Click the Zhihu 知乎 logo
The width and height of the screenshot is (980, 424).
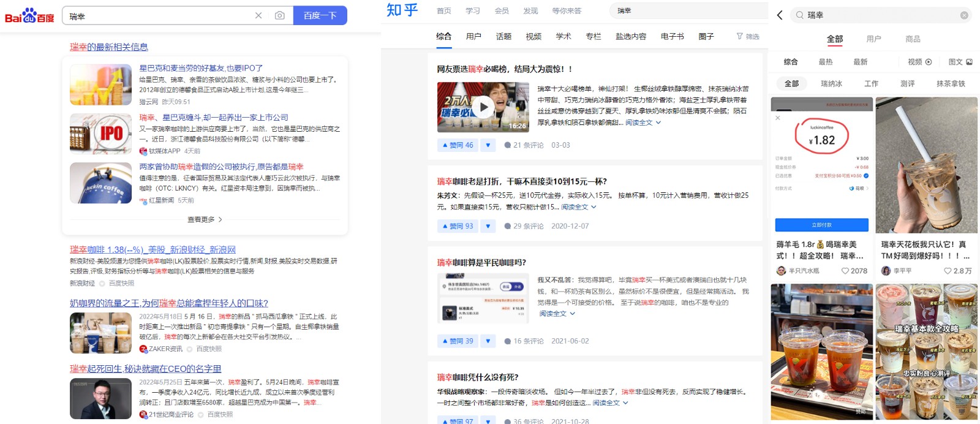(402, 10)
